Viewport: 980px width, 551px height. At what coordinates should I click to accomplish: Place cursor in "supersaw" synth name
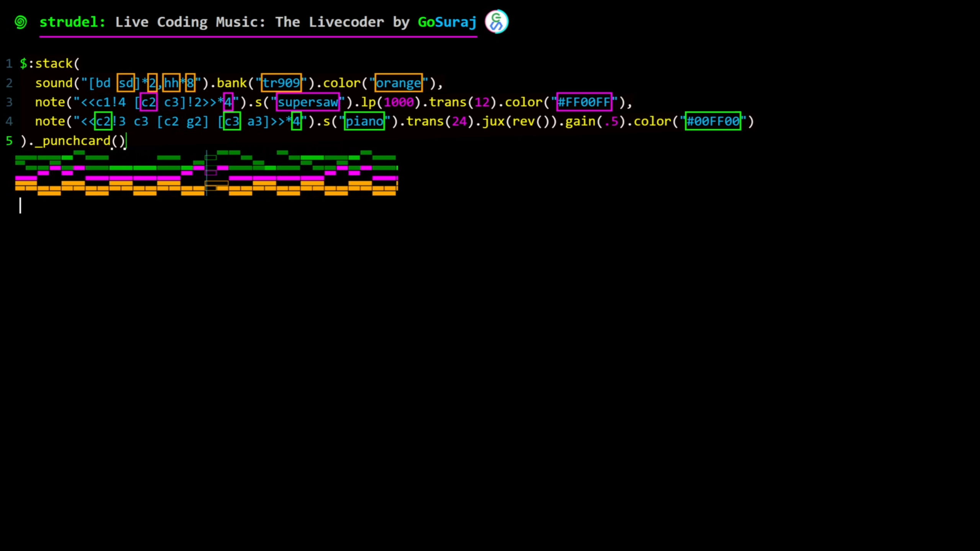308,102
